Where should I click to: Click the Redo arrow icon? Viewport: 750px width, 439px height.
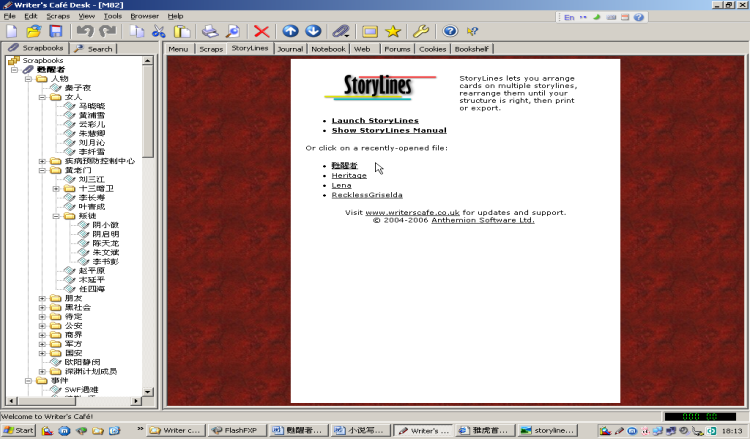pyautogui.click(x=108, y=32)
